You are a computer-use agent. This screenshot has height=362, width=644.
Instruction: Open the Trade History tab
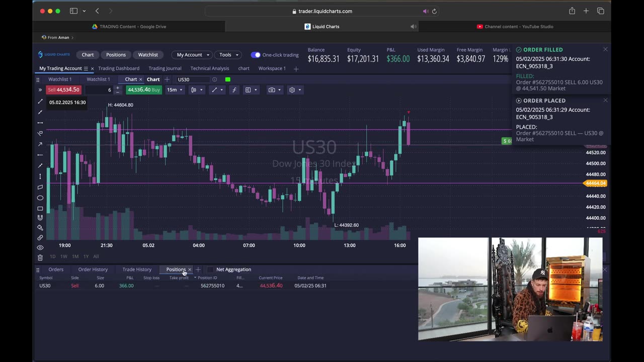(137, 269)
